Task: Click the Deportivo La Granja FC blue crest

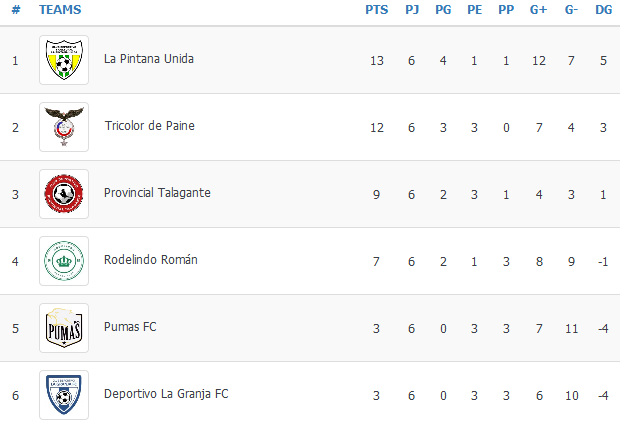Action: tap(64, 395)
